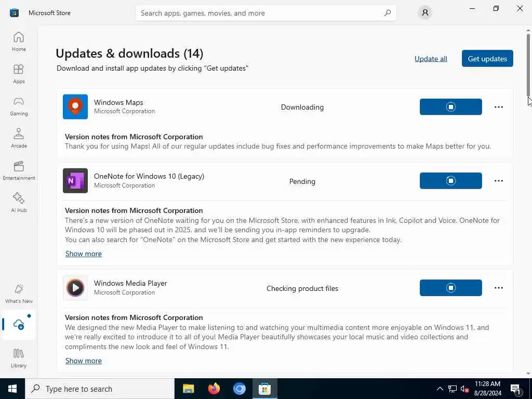The height and width of the screenshot is (399, 532).
Task: Click the Microsoft Store logo icon
Action: coord(14,13)
